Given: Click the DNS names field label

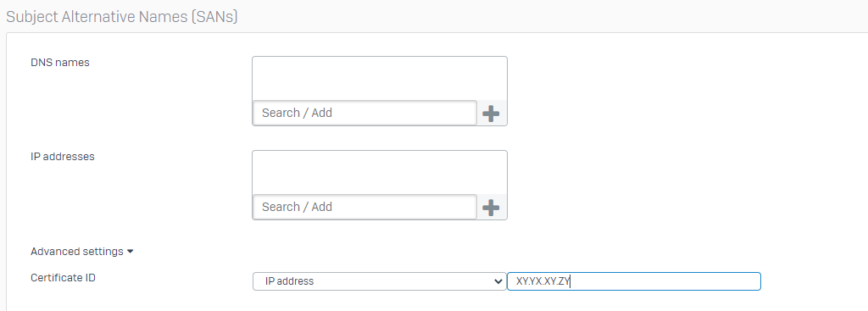Looking at the screenshot, I should 60,63.
